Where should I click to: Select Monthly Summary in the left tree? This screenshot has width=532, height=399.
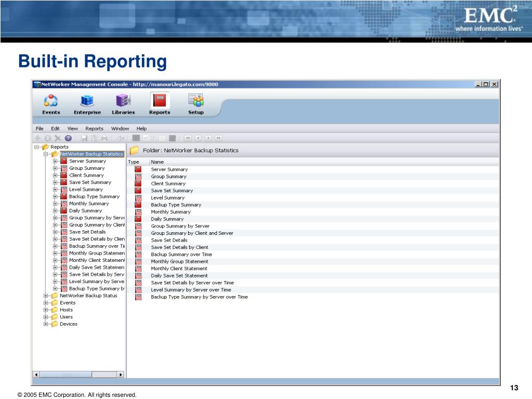(x=89, y=204)
